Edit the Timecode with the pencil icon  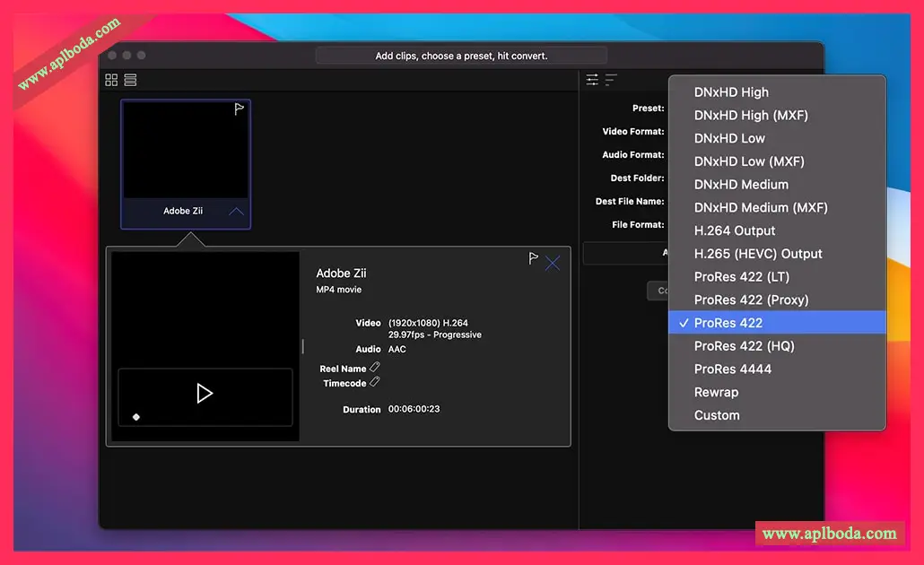coord(375,382)
